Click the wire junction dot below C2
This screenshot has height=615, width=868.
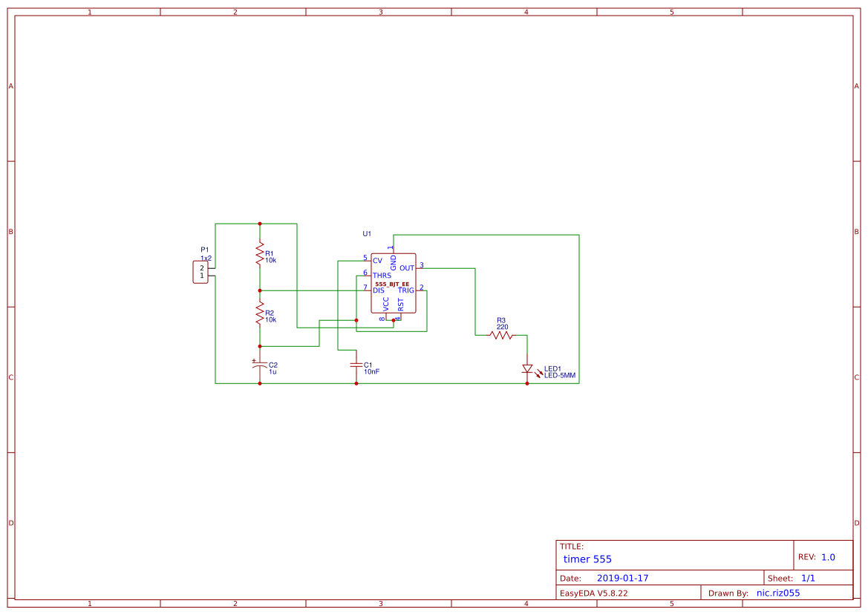click(x=259, y=384)
